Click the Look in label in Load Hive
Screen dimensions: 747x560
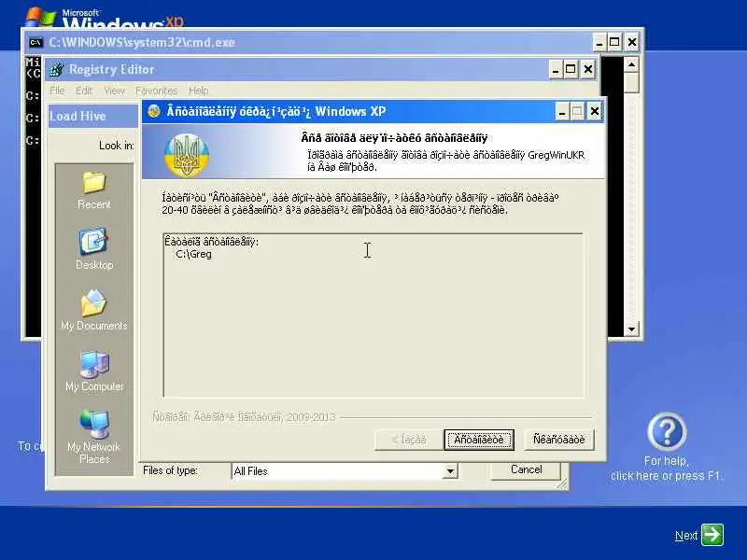point(116,146)
